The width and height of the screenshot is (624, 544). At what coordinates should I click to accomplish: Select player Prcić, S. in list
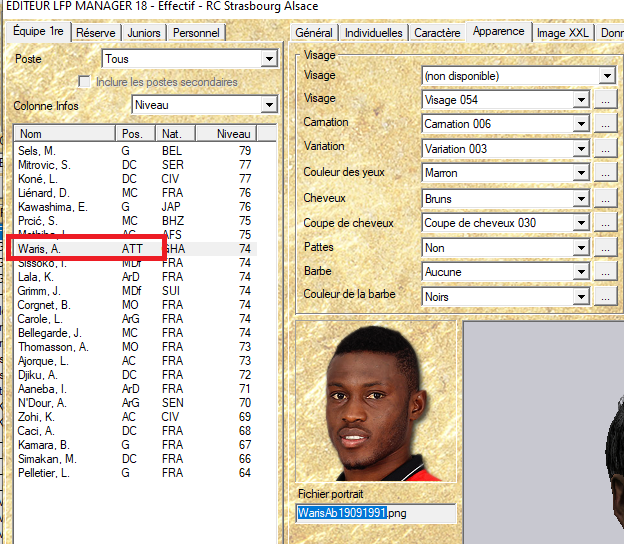(x=135, y=221)
